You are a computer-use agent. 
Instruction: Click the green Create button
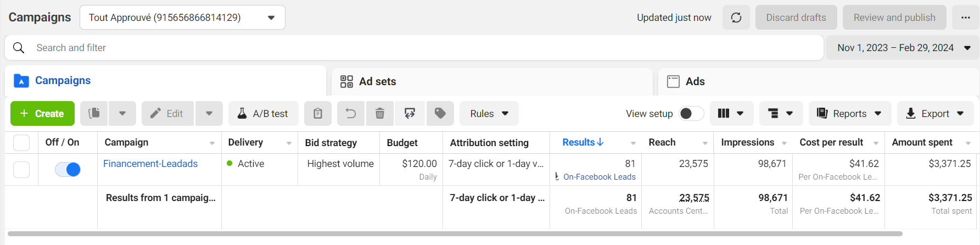pyautogui.click(x=42, y=114)
